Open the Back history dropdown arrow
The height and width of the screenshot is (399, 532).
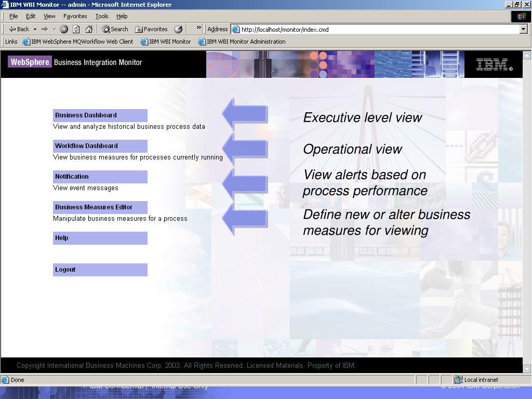coord(35,29)
